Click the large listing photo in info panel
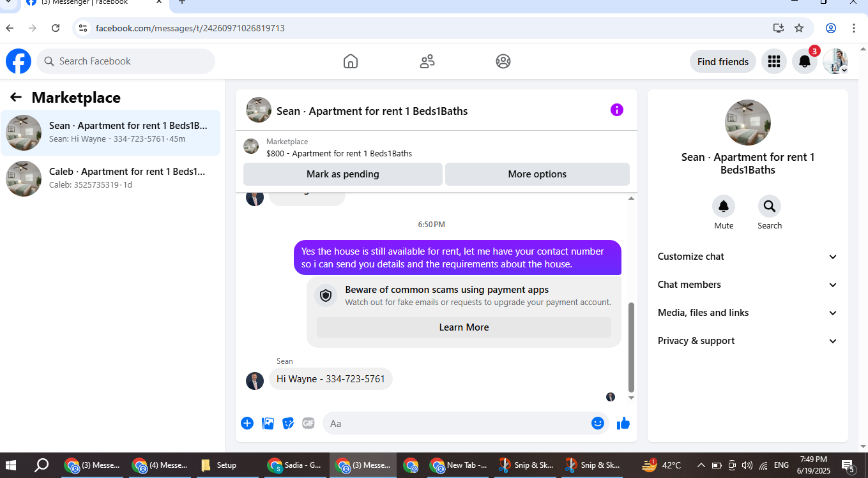The image size is (868, 478). 748,123
